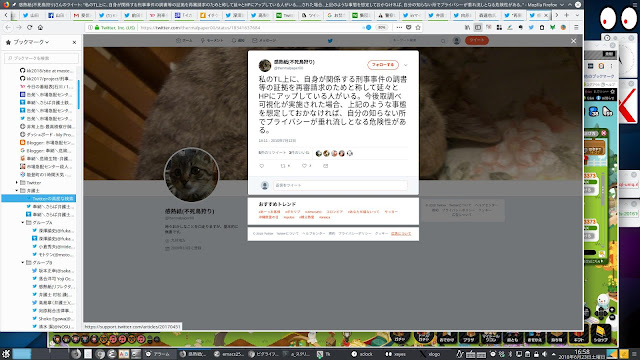Close the tweet overlay with the X
This screenshot has width=640, height=360.
point(573,41)
